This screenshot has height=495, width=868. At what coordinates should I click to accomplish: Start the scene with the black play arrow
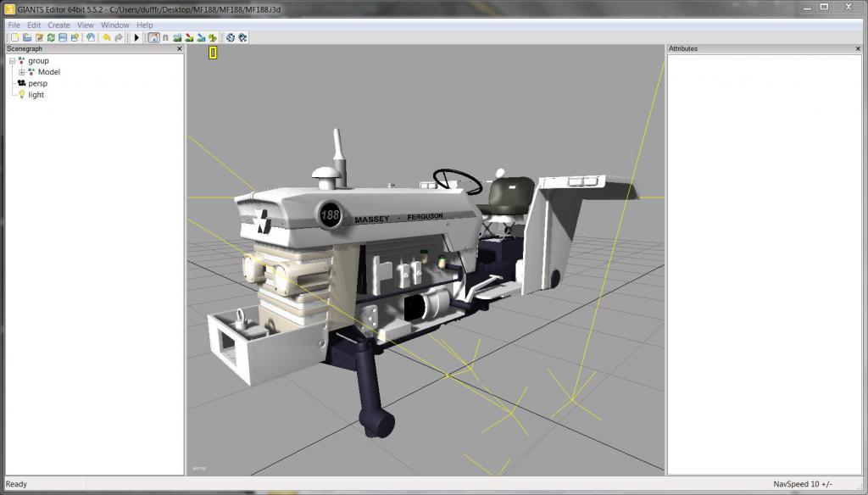(x=136, y=37)
